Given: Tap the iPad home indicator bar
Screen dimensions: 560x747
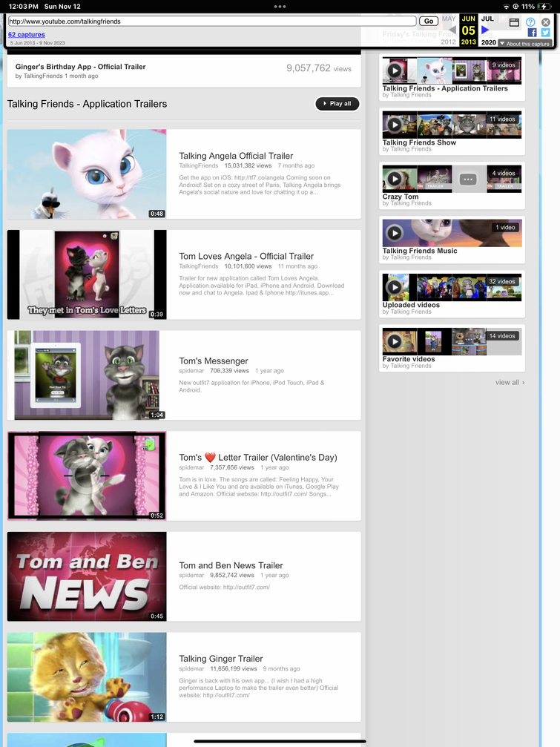Looking at the screenshot, I should pyautogui.click(x=280, y=741).
